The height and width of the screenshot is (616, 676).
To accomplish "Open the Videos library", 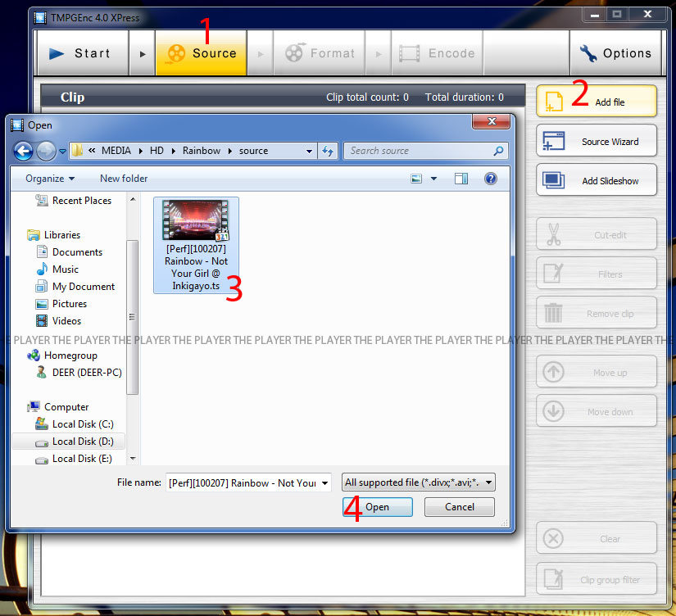I will coord(58,321).
